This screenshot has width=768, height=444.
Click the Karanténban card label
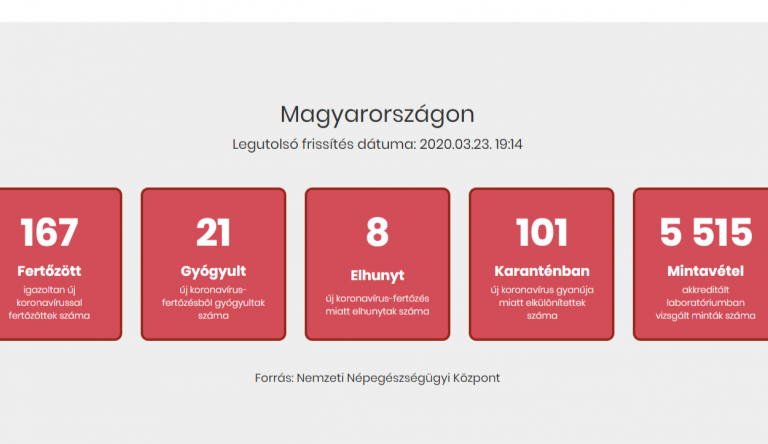coord(542,271)
